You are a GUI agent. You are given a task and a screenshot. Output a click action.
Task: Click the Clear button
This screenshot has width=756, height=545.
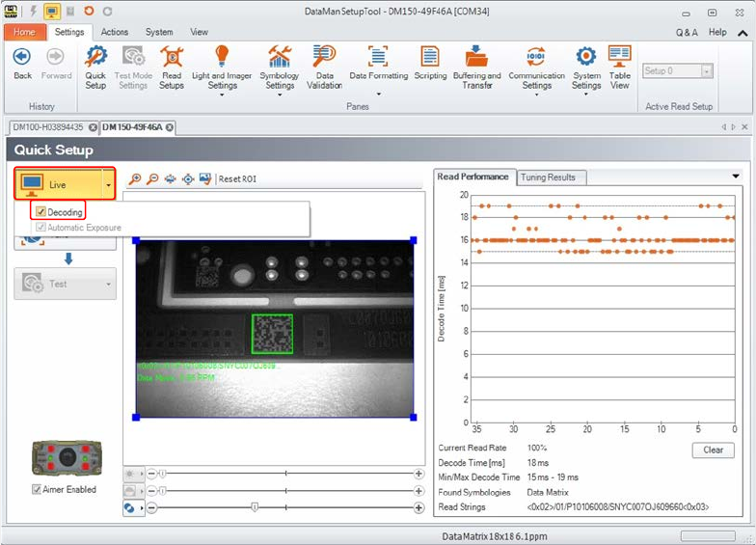(x=713, y=450)
